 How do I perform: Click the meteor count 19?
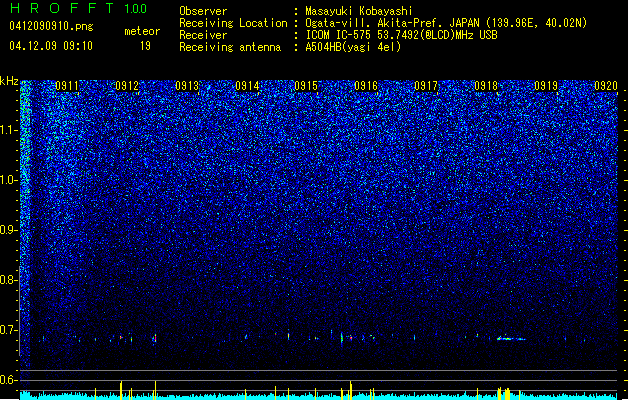coord(145,46)
